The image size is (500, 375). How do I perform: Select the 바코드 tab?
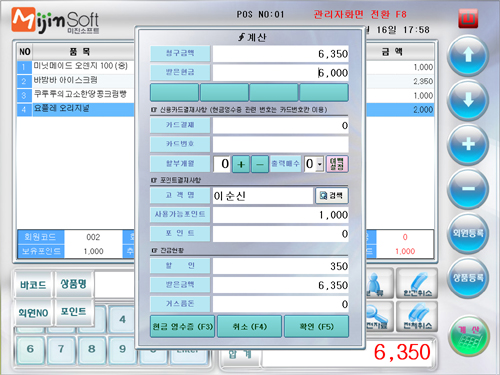point(33,284)
